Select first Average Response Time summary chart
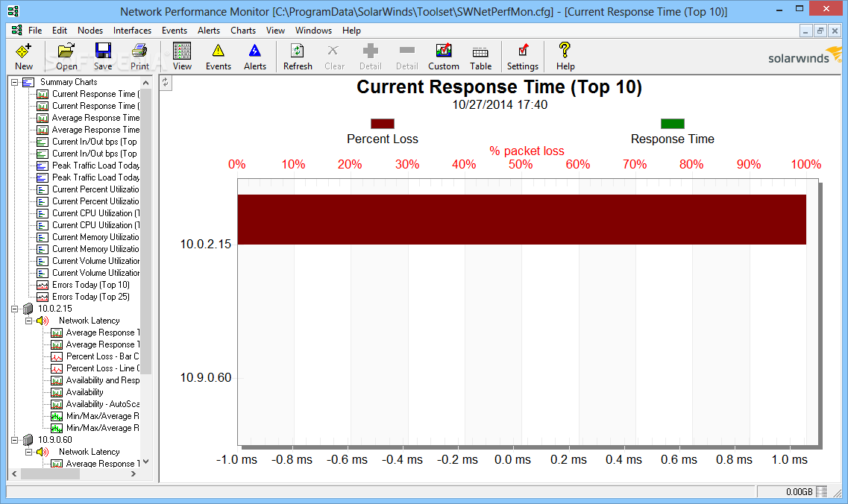Viewport: 848px width, 504px height. point(95,118)
